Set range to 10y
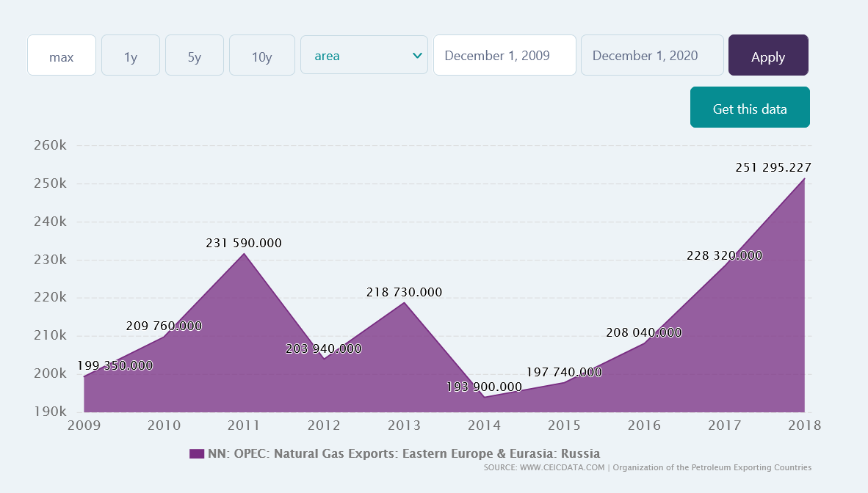Image resolution: width=868 pixels, height=493 pixels. pos(262,55)
